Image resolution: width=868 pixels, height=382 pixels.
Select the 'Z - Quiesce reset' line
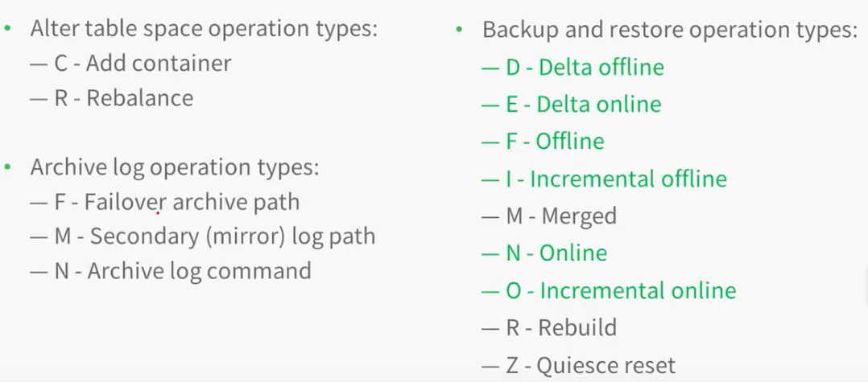578,365
